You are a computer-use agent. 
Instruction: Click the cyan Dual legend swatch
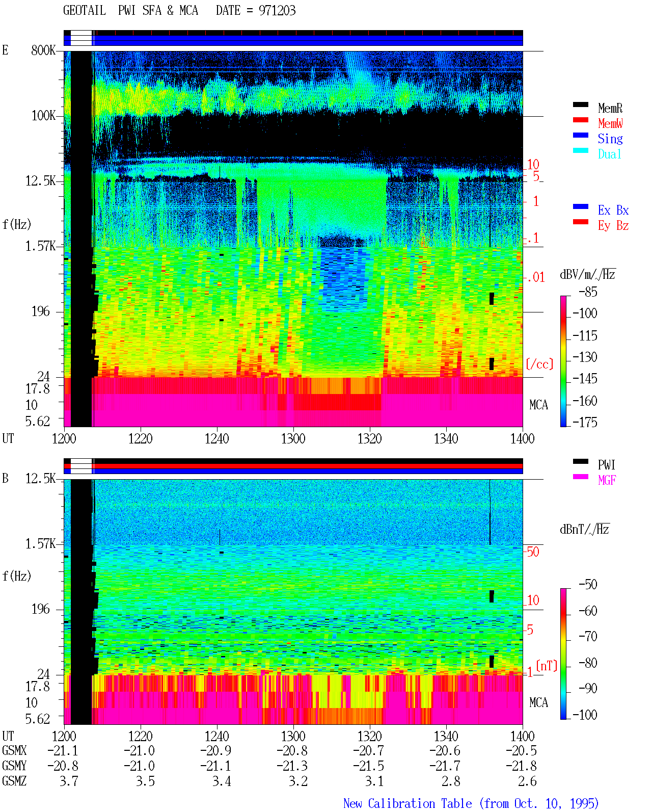580,151
